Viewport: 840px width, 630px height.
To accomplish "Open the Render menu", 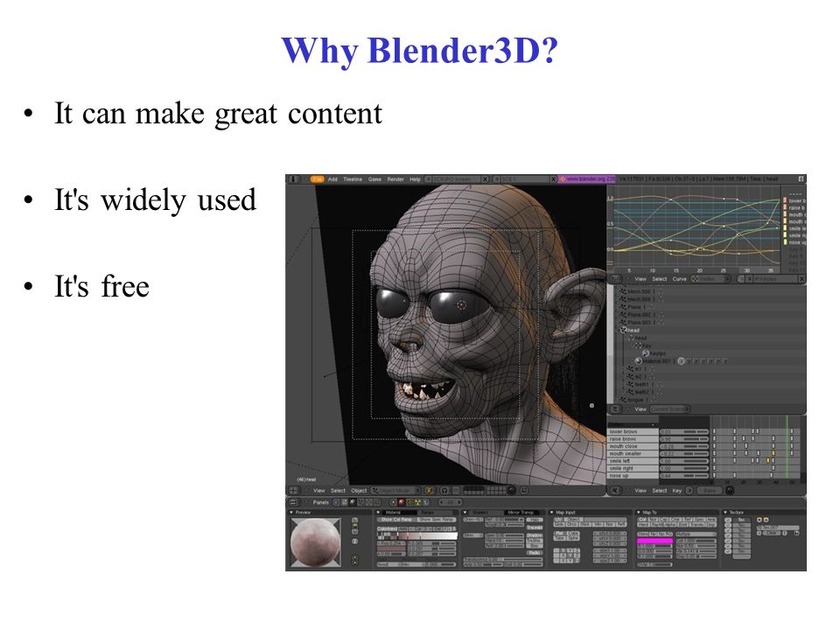I will pos(395,178).
